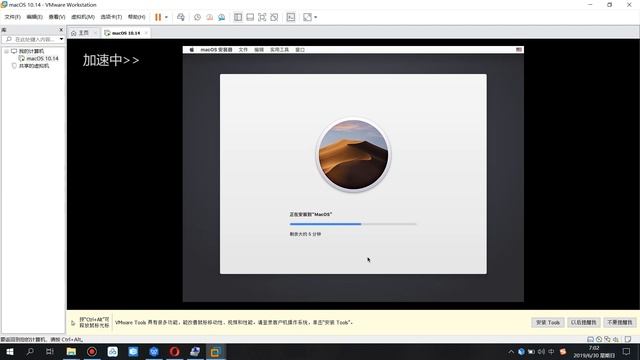Open the guest 实用工具 menu
This screenshot has height=360, width=640.
280,49
